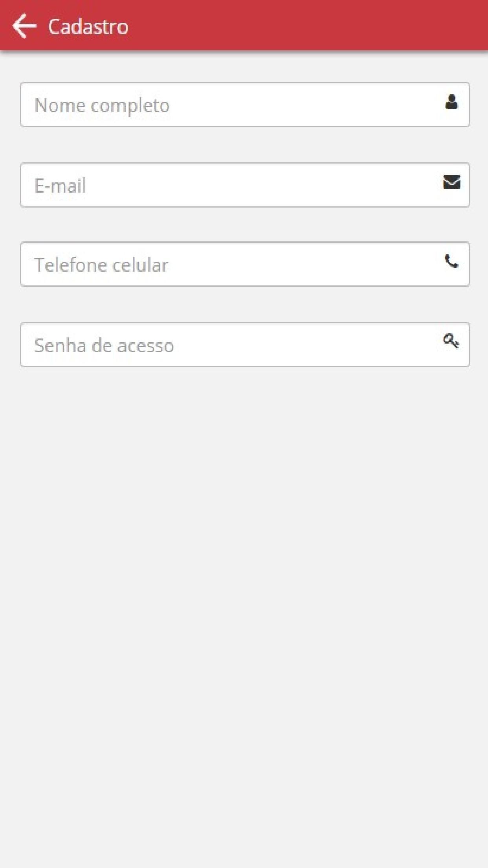Click the Cadastro title text
This screenshot has width=488, height=868.
(88, 27)
